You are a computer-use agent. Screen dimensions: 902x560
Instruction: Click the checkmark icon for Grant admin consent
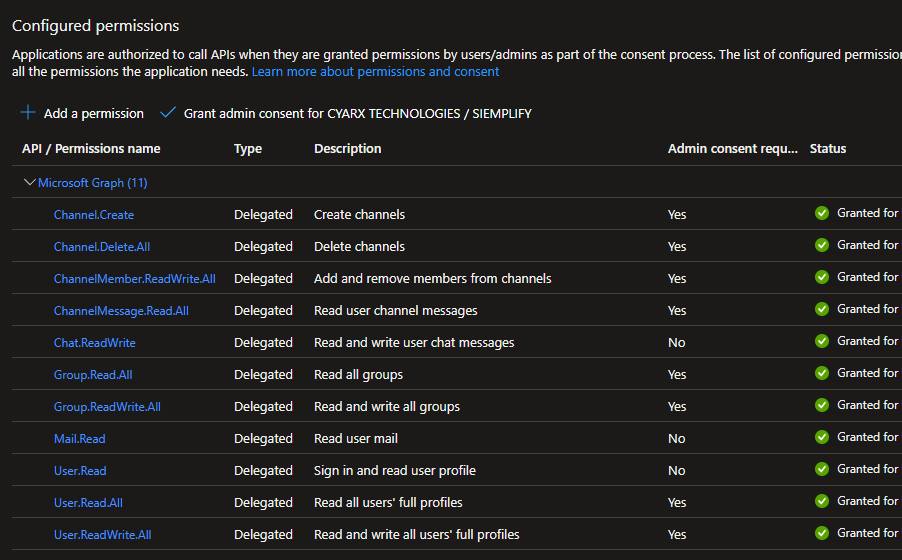[168, 113]
